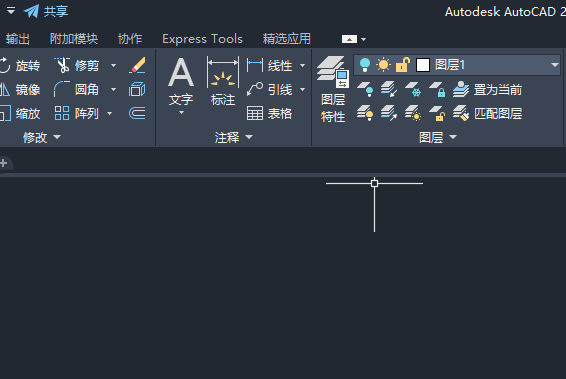
Task: Expand the 引线 dropdown arrow
Action: pyautogui.click(x=302, y=90)
